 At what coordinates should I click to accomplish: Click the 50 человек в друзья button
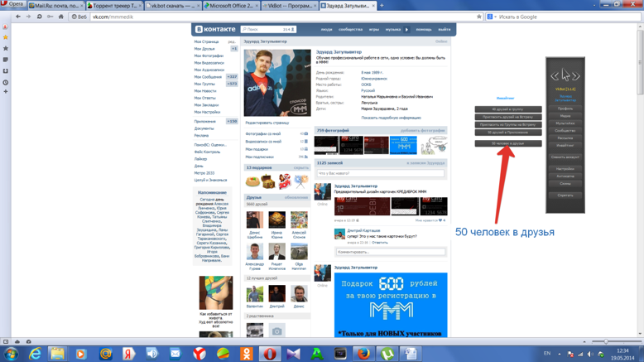[x=508, y=143]
